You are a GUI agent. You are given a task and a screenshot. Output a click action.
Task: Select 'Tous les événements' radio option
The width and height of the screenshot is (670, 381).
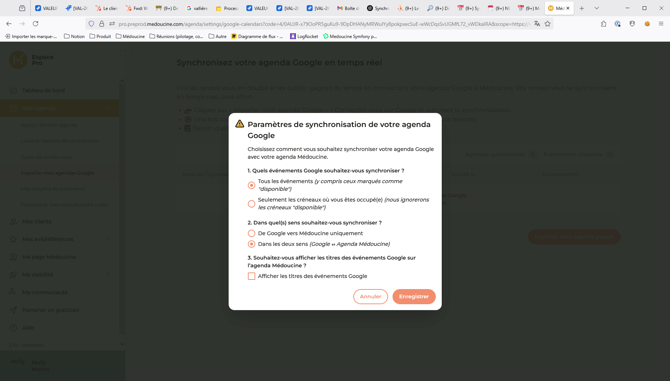251,185
